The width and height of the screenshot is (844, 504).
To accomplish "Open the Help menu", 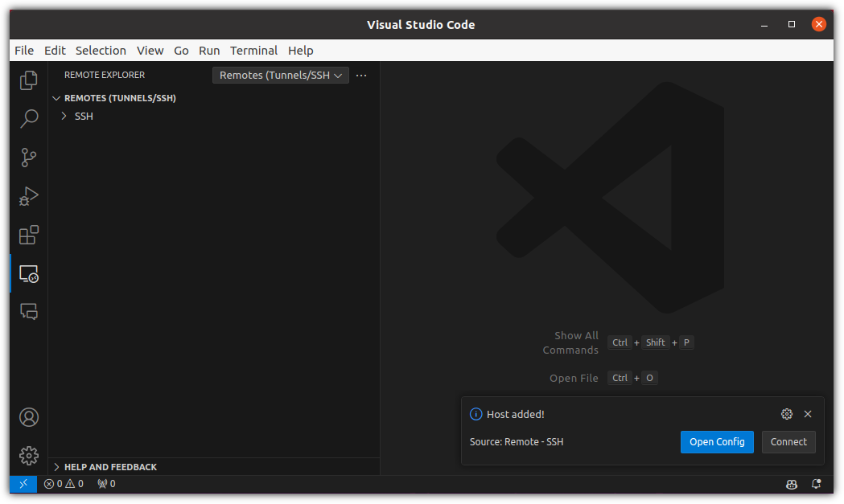I will coord(300,51).
